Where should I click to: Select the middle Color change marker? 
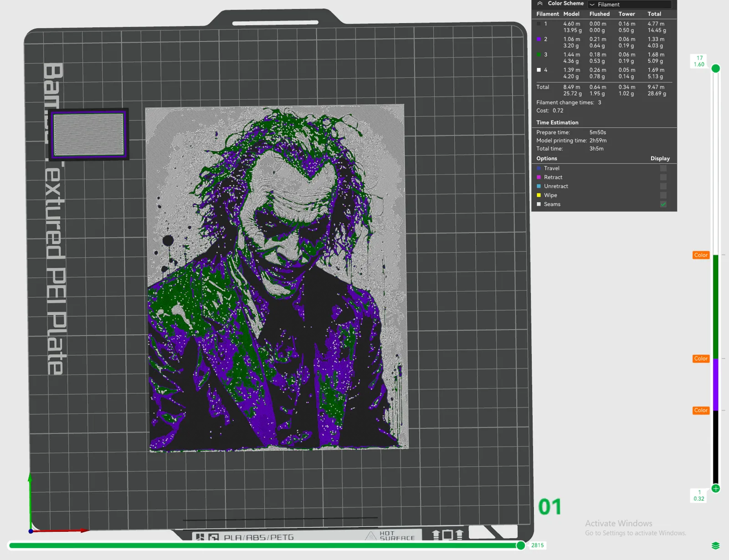[701, 359]
